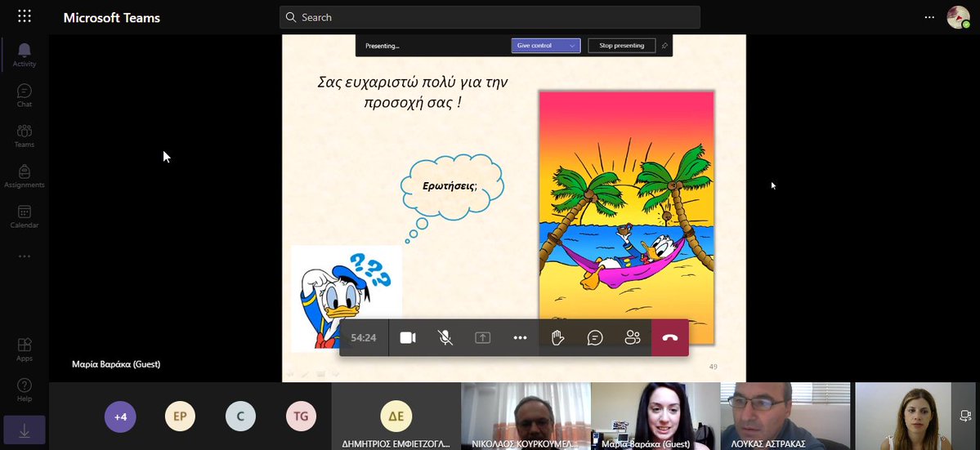The image size is (980, 450).
Task: Open Apps store in sidebar
Action: tap(25, 350)
